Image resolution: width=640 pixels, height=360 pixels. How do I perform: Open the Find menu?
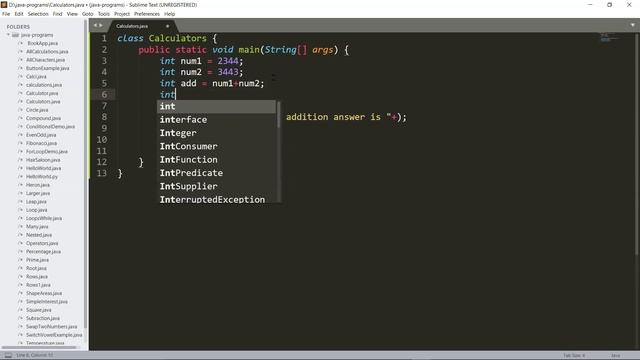tap(58, 14)
